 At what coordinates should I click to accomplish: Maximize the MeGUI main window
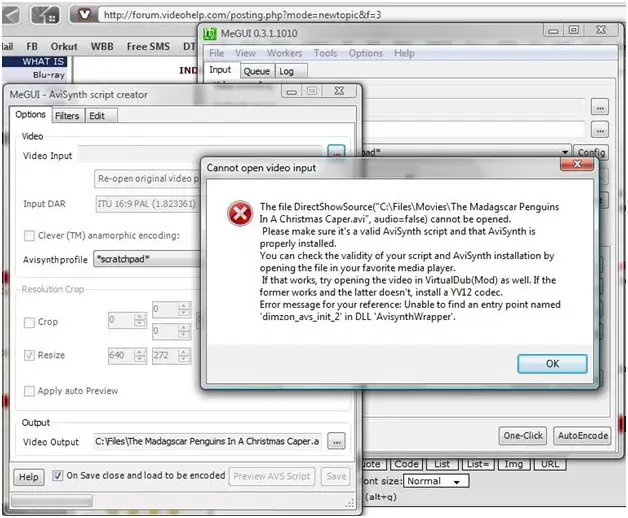[x=574, y=30]
